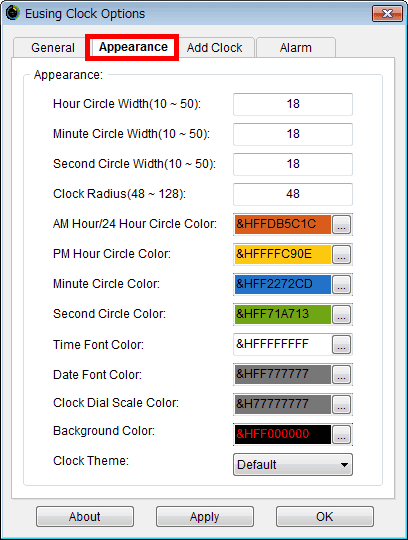Click the 'Minute Circle Color:' label
This screenshot has width=408, height=540.
click(x=106, y=284)
